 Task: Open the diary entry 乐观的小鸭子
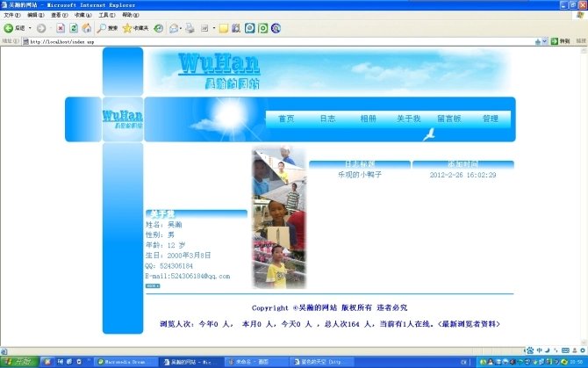pyautogui.click(x=359, y=175)
